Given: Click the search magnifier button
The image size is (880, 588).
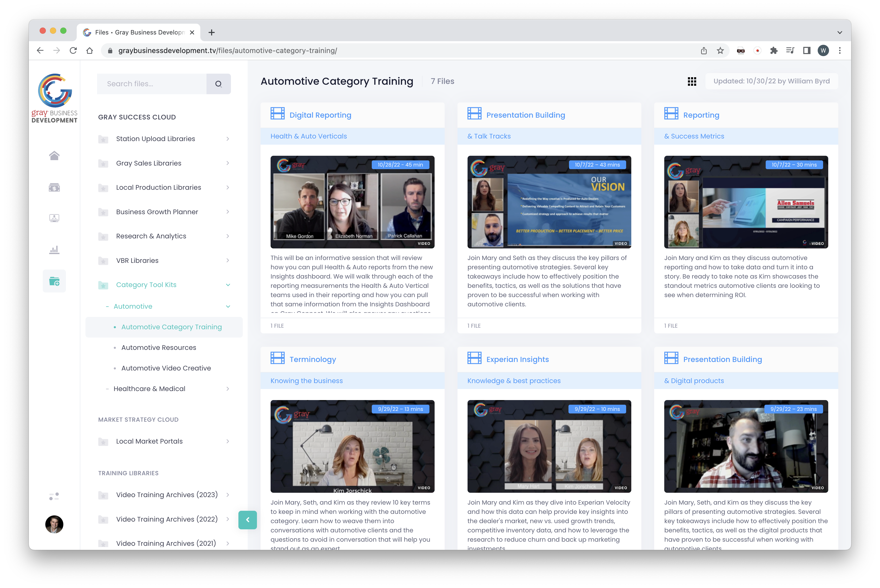Looking at the screenshot, I should (x=219, y=84).
